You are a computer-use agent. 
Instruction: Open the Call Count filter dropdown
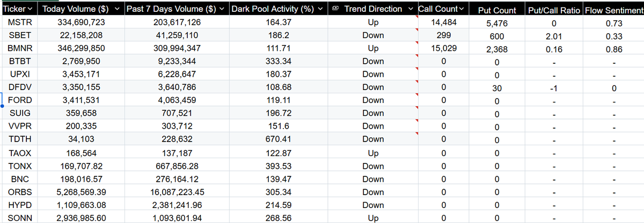(462, 9)
